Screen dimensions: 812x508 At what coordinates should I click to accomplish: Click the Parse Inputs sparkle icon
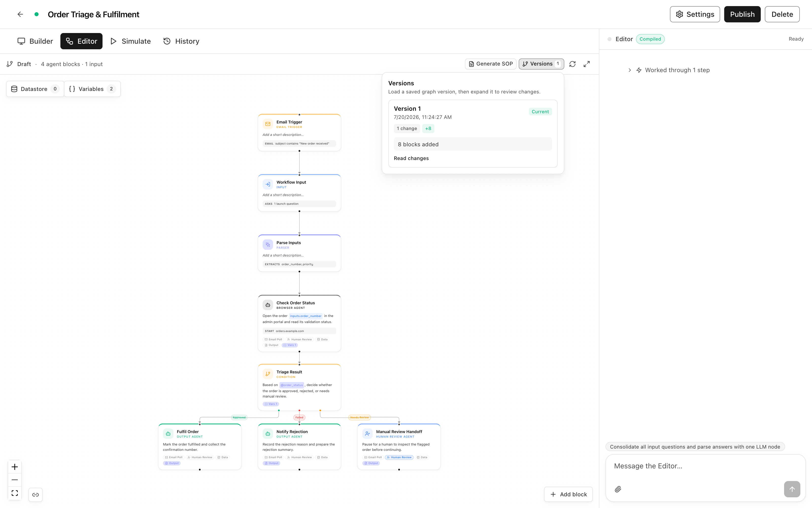click(x=268, y=245)
